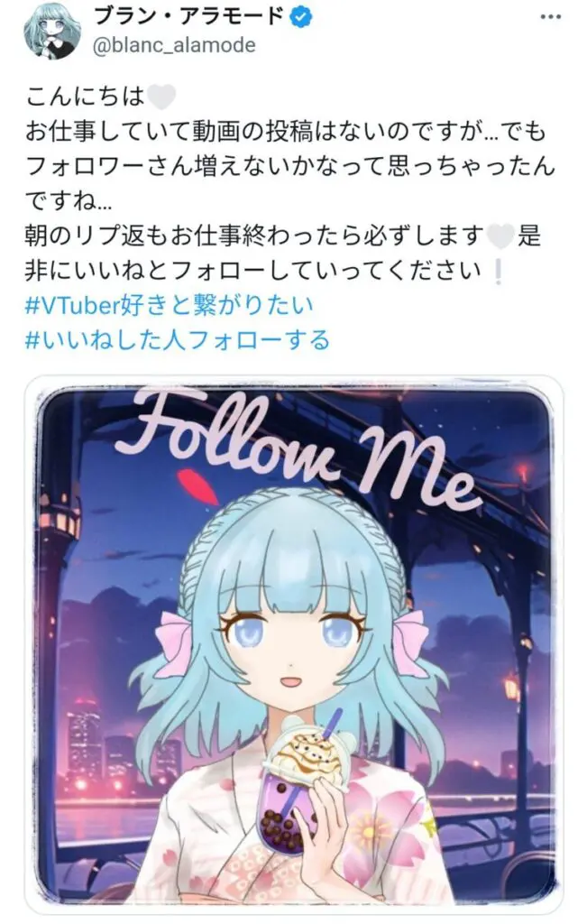
Task: Click the blue verified badge
Action: [x=301, y=17]
